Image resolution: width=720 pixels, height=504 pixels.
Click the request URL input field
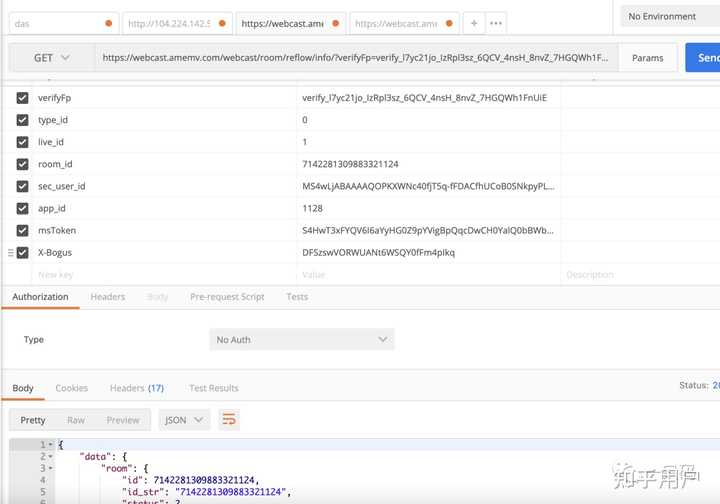(x=356, y=58)
